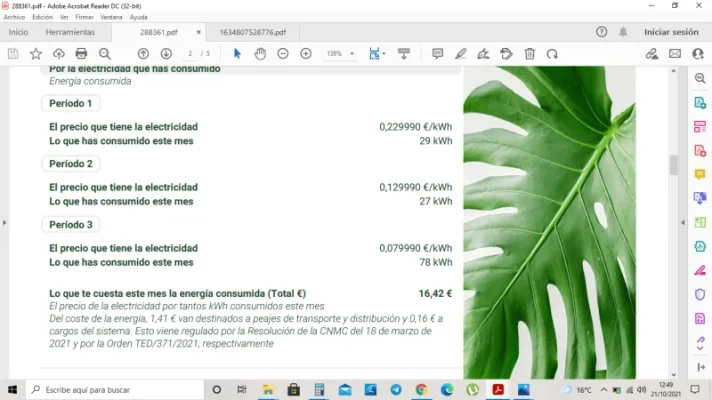Click the zoom percentage field

(x=334, y=54)
